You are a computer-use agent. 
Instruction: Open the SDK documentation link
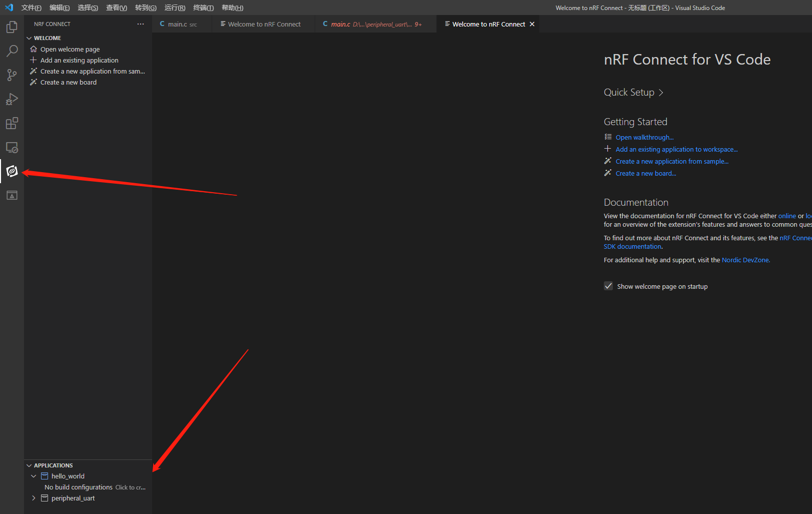point(632,246)
